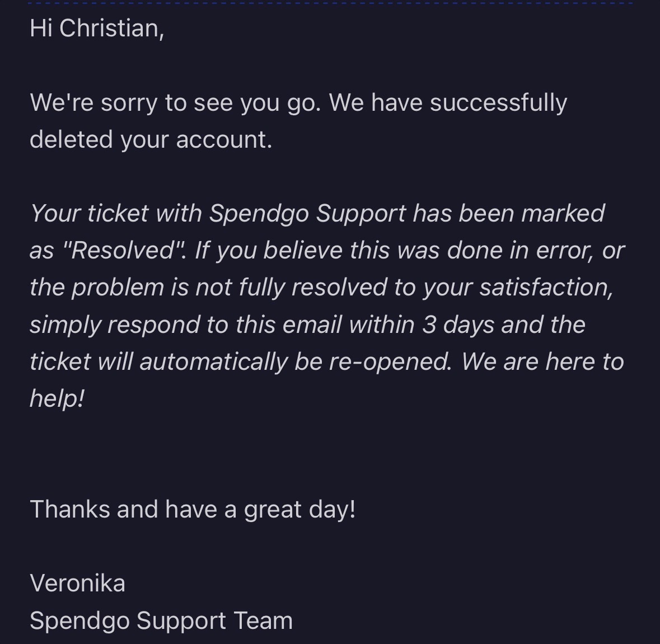Click the word "automatically"
Viewport: 660px width, 644px height.
click(x=213, y=361)
